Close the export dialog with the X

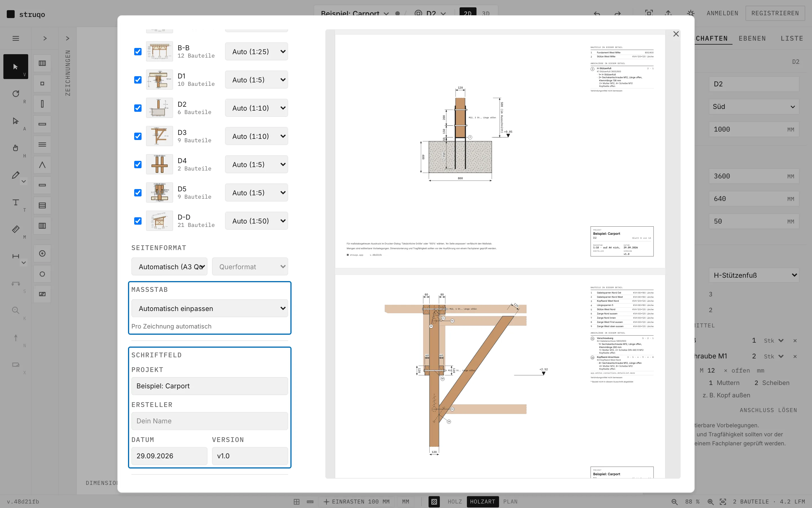pyautogui.click(x=676, y=34)
